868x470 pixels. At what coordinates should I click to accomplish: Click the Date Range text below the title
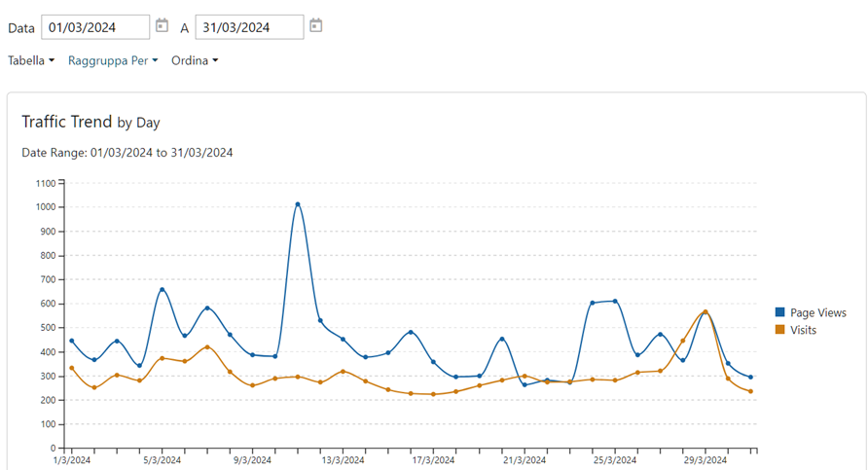(127, 153)
